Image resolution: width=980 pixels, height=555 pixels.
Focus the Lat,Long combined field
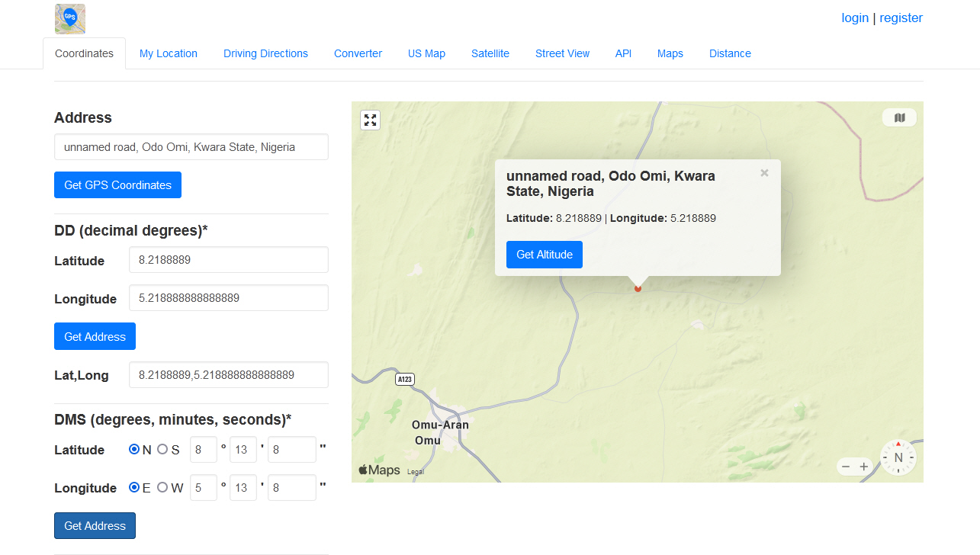(x=229, y=374)
